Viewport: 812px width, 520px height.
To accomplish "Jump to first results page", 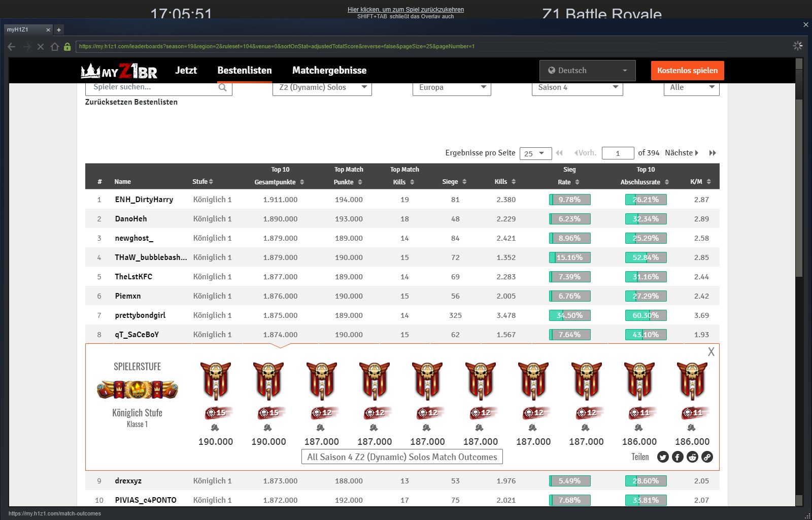I will 559,153.
